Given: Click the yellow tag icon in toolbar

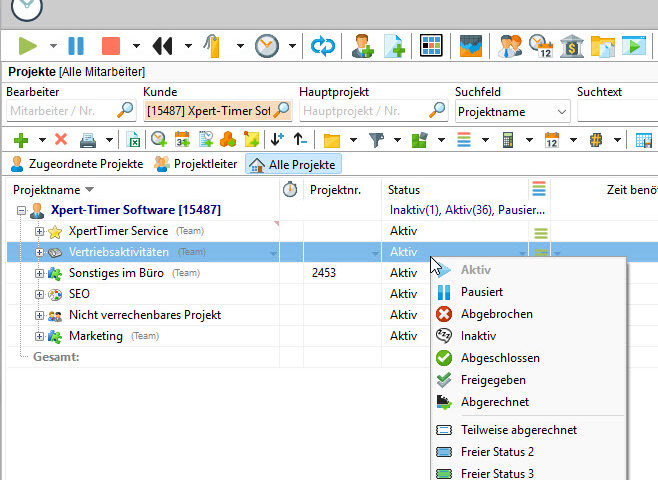Looking at the screenshot, I should tap(212, 45).
